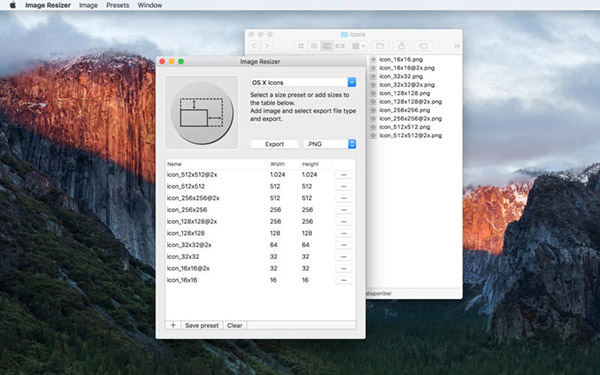The height and width of the screenshot is (375, 600).
Task: Open the Image Resizer application menu
Action: 48,5
